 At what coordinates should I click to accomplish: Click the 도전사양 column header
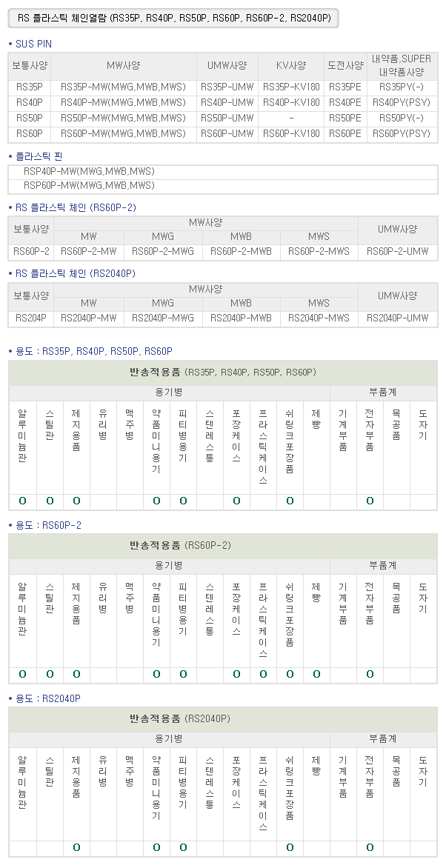[x=345, y=66]
